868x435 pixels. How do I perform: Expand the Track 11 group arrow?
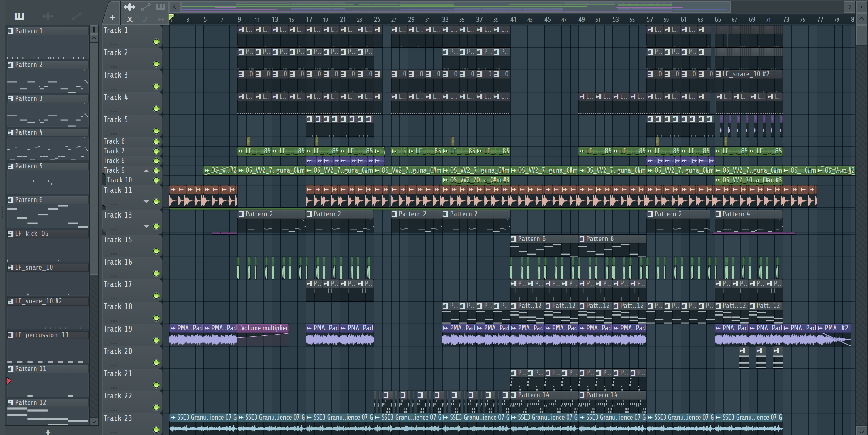coord(146,202)
